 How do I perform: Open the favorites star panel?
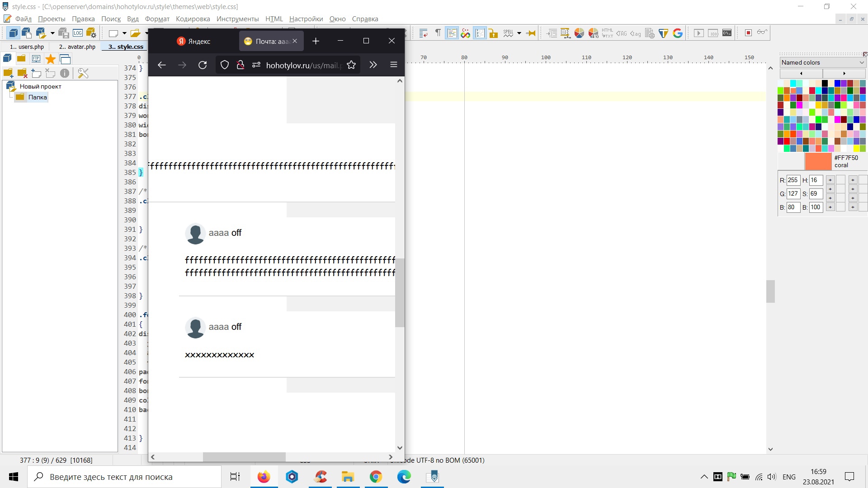[x=51, y=59]
